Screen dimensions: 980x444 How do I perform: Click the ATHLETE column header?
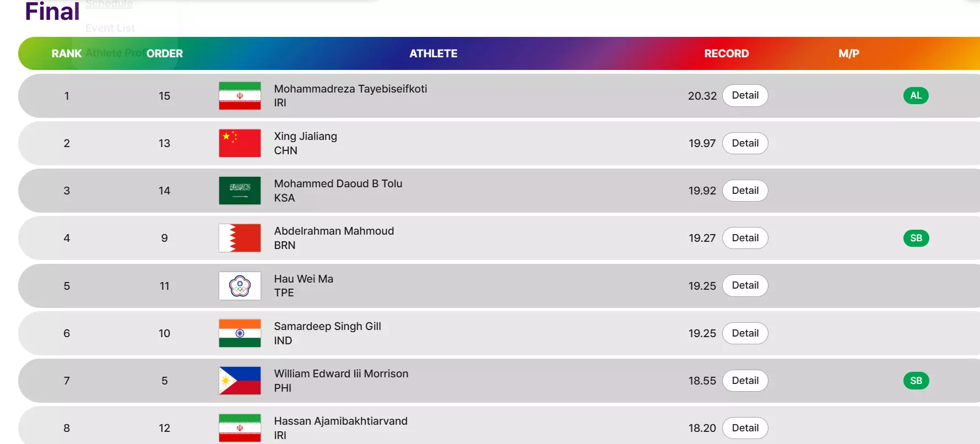pos(433,53)
